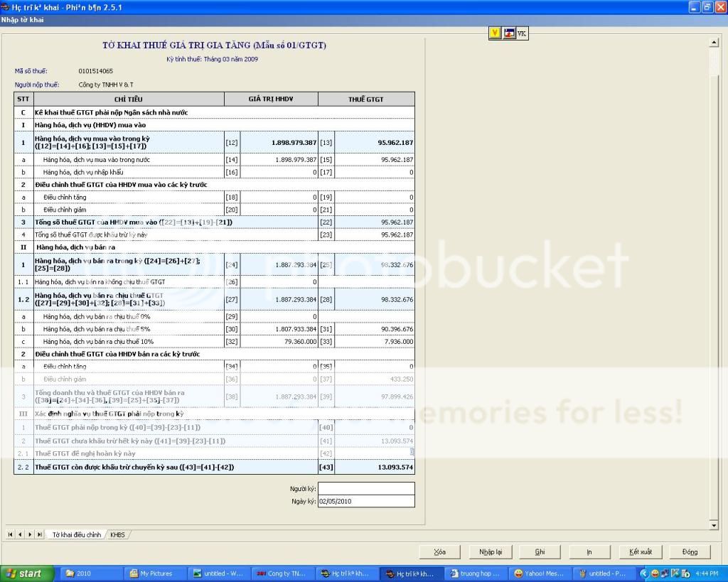Go to first sheet using navigation arrow

coord(11,534)
